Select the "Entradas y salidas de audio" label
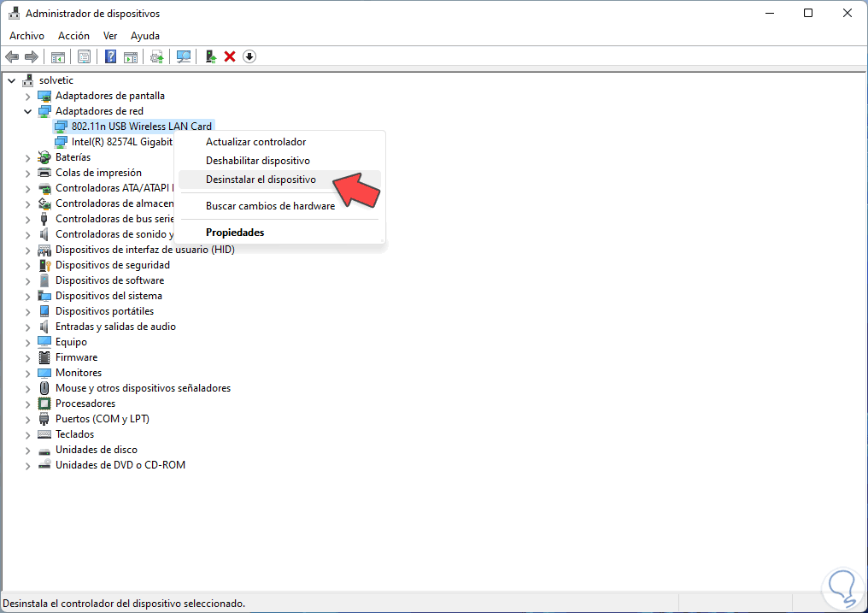The image size is (868, 613). pos(115,327)
